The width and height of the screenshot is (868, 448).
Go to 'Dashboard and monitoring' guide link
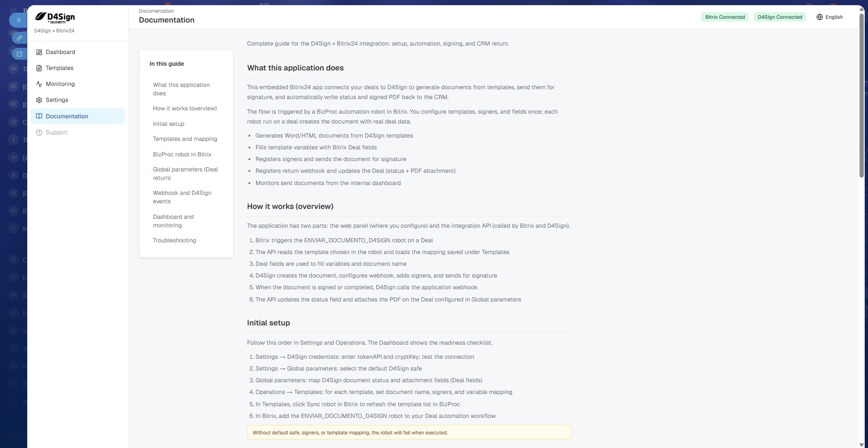coord(173,221)
